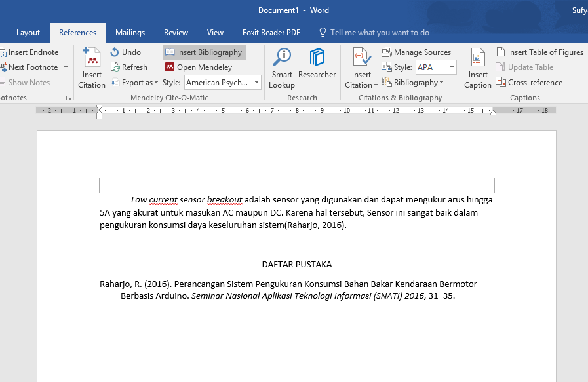Refresh Mendeley citations
Viewport: 588px width, 382px height.
(129, 67)
